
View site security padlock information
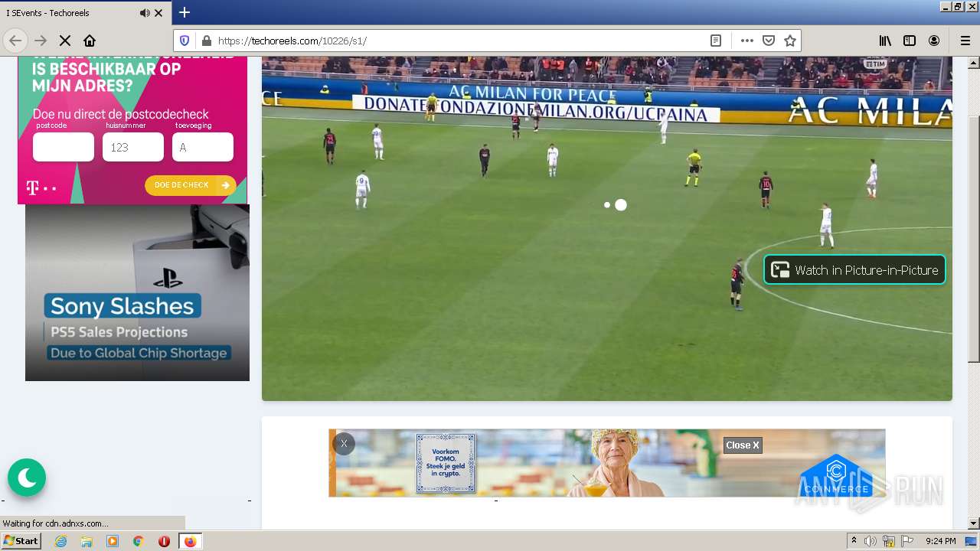[x=206, y=41]
